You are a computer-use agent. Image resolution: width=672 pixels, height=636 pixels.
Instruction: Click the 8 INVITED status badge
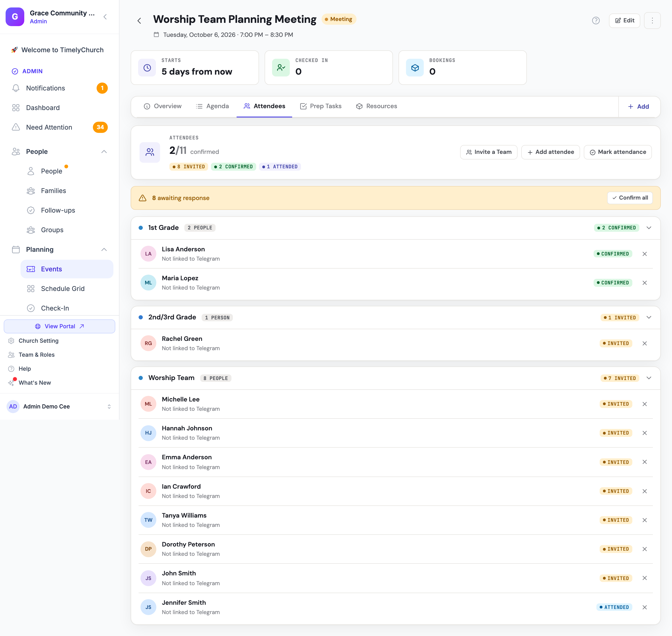click(189, 167)
